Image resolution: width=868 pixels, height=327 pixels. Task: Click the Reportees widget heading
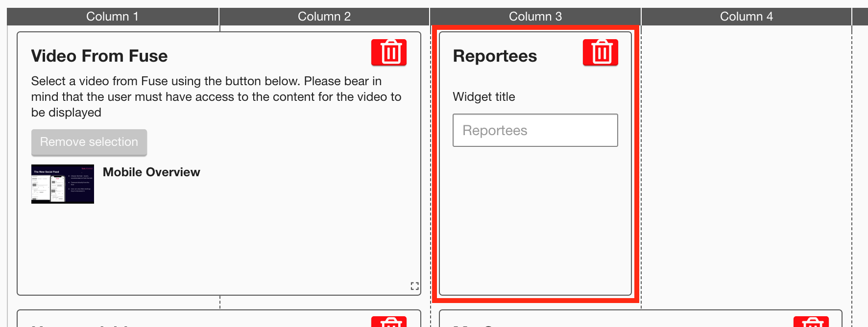click(x=495, y=56)
